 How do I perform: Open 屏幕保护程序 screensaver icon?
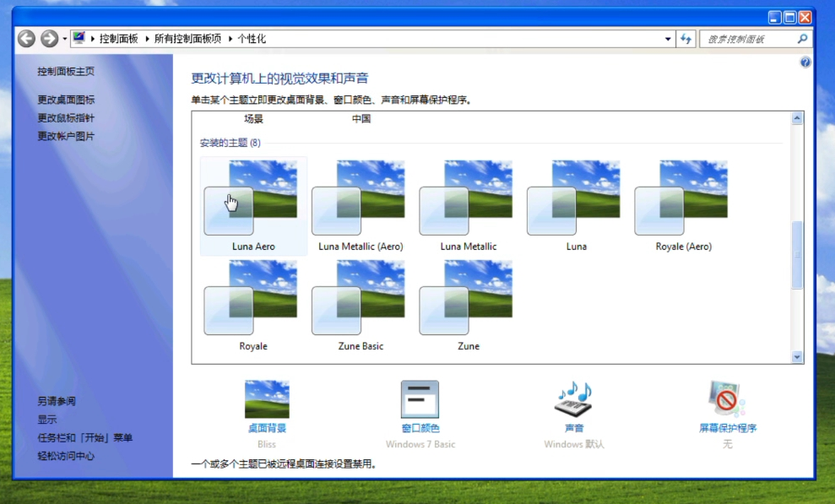click(x=728, y=398)
